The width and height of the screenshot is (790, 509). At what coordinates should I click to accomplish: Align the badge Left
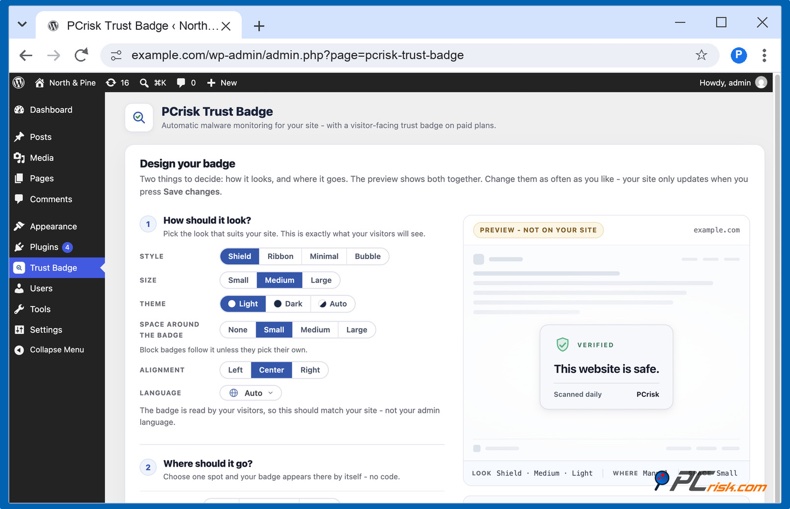(x=235, y=370)
